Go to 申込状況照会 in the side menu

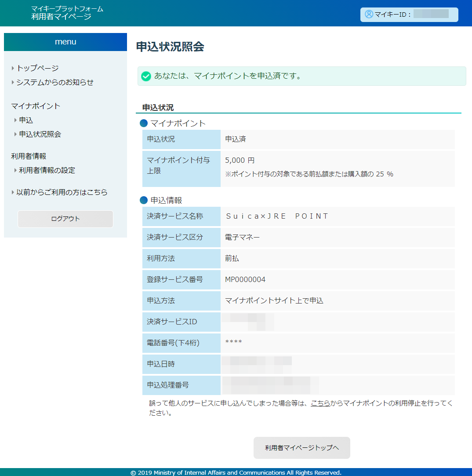(x=40, y=134)
